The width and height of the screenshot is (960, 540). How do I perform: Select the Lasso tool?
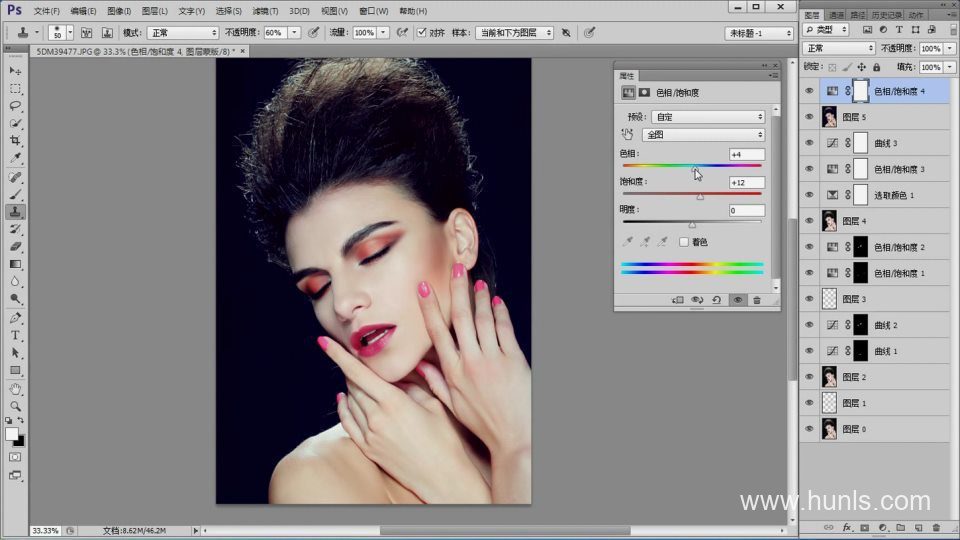click(15, 106)
